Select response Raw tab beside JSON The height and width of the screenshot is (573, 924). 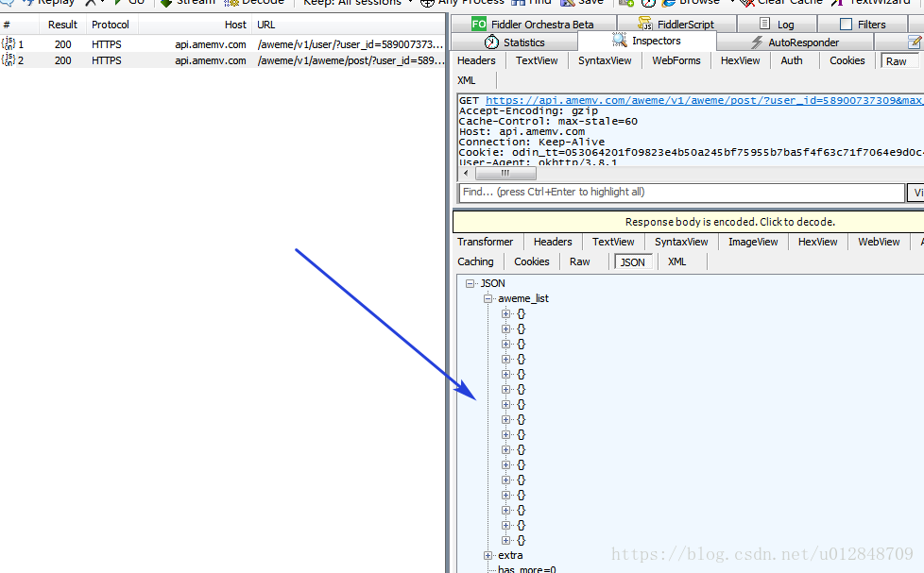(579, 261)
